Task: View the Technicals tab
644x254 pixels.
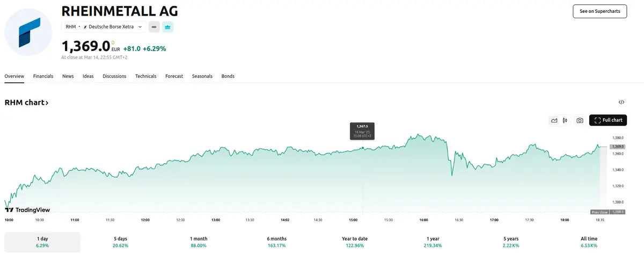Action: click(146, 76)
